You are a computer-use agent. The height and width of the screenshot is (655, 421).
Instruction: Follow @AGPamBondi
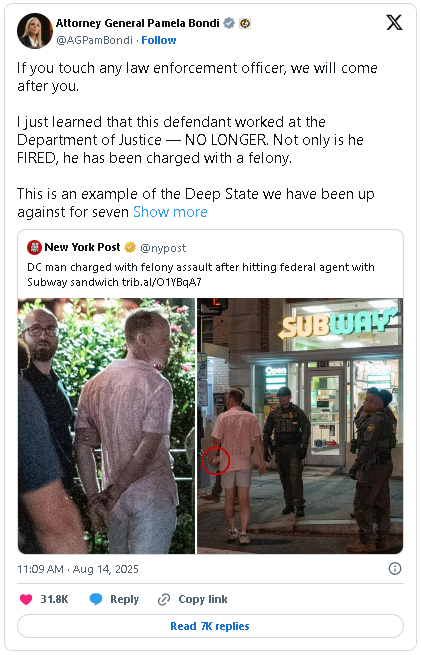click(159, 40)
